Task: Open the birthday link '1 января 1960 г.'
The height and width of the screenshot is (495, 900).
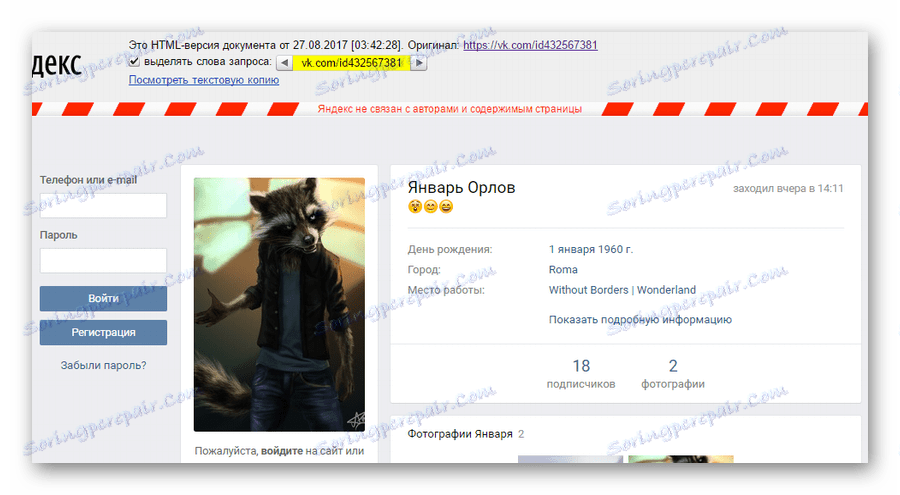Action: pyautogui.click(x=591, y=249)
